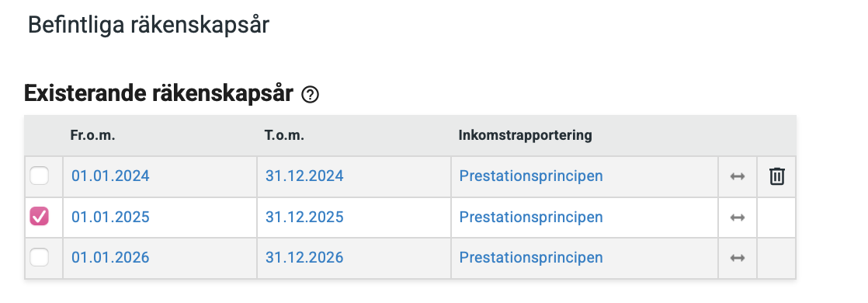Click the end date 31.12.2025
The width and height of the screenshot is (868, 303).
click(304, 217)
